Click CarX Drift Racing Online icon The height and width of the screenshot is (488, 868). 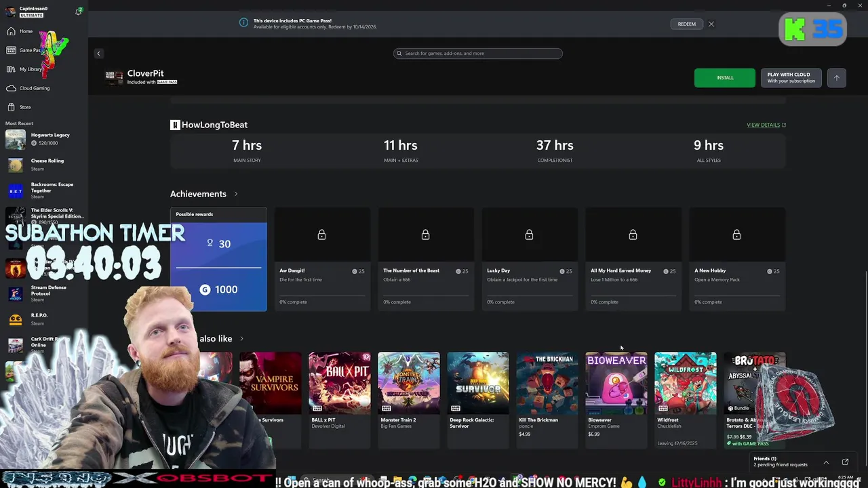[x=16, y=345]
